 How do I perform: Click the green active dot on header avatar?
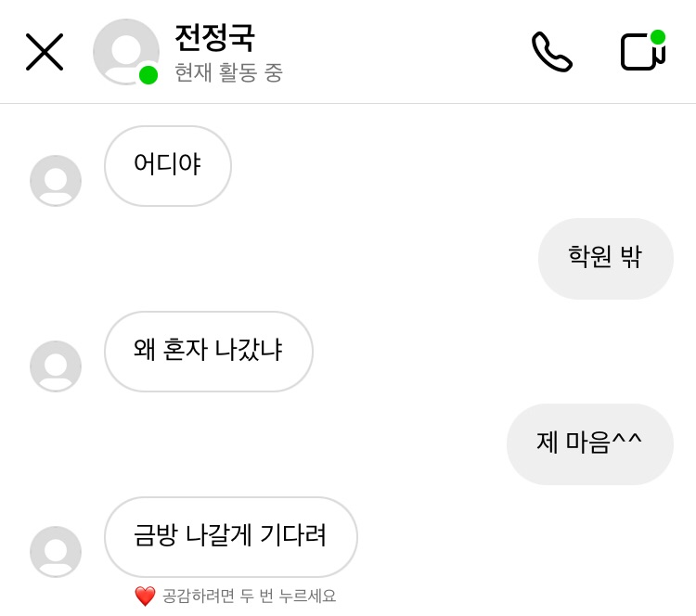[x=148, y=75]
